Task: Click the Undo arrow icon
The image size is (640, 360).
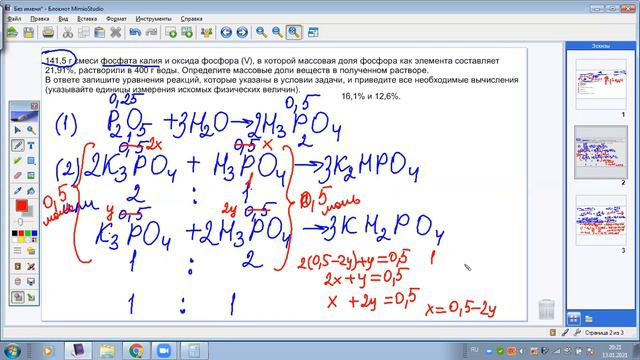Action: 135,32
